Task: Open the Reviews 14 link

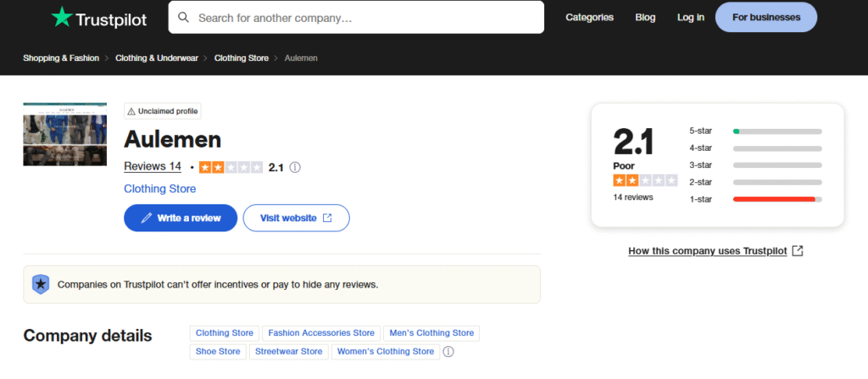Action: tap(153, 166)
